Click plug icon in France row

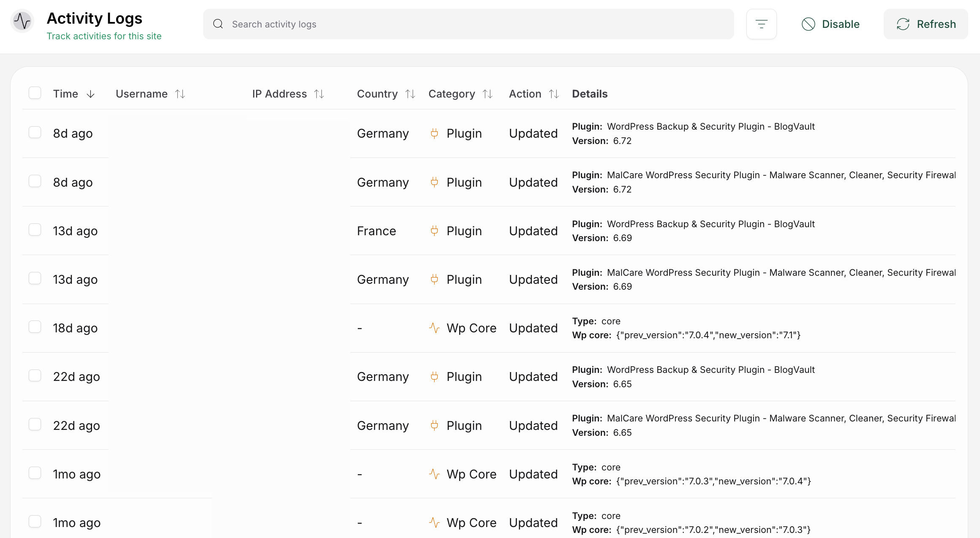tap(434, 231)
